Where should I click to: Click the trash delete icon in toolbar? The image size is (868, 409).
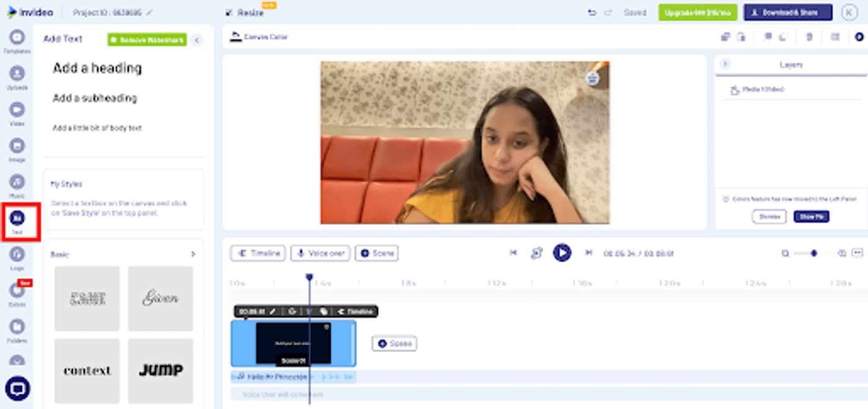[809, 37]
